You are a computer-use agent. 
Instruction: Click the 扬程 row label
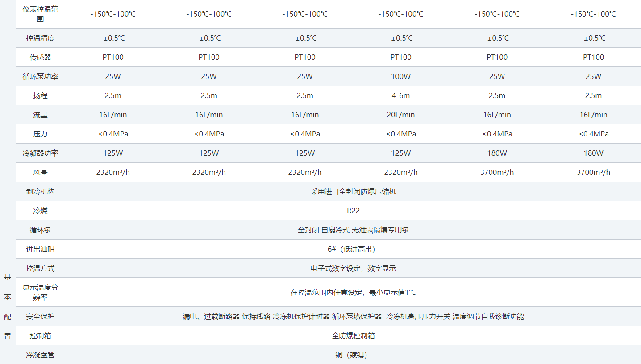tap(40, 95)
